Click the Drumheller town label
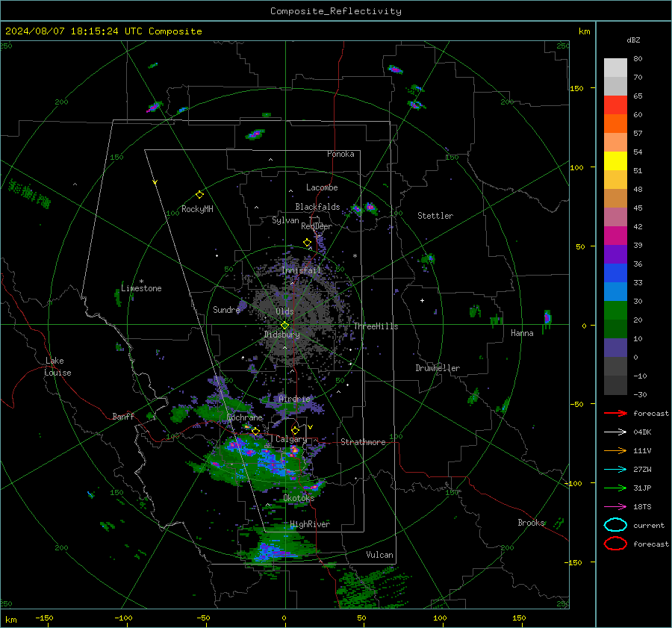The image size is (672, 628). tap(438, 368)
